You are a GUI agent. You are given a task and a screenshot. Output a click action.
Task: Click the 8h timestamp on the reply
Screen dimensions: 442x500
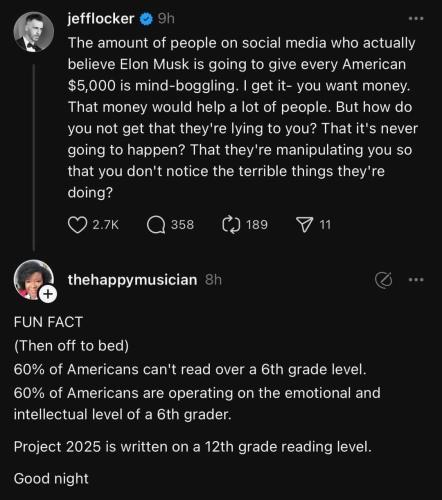[x=213, y=280]
